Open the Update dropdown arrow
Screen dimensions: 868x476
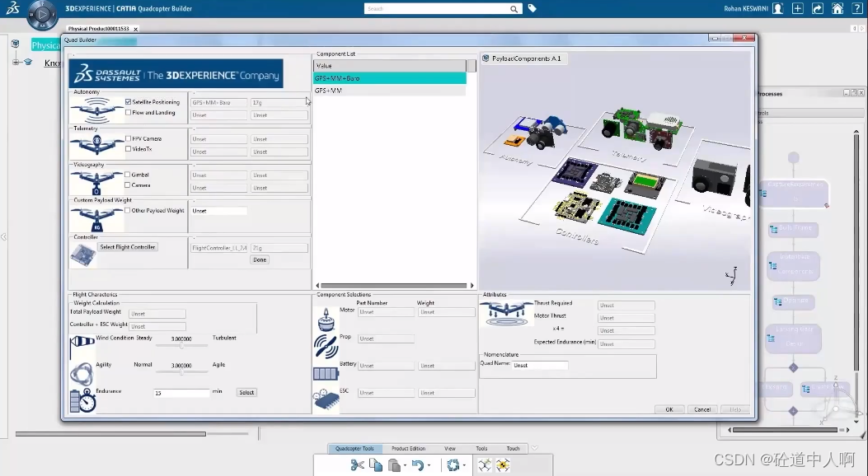[x=464, y=466]
